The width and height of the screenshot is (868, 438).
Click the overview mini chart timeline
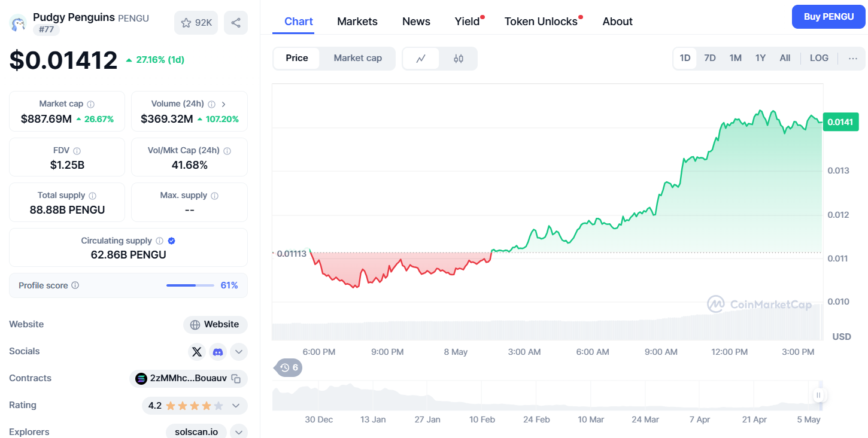[x=548, y=396]
